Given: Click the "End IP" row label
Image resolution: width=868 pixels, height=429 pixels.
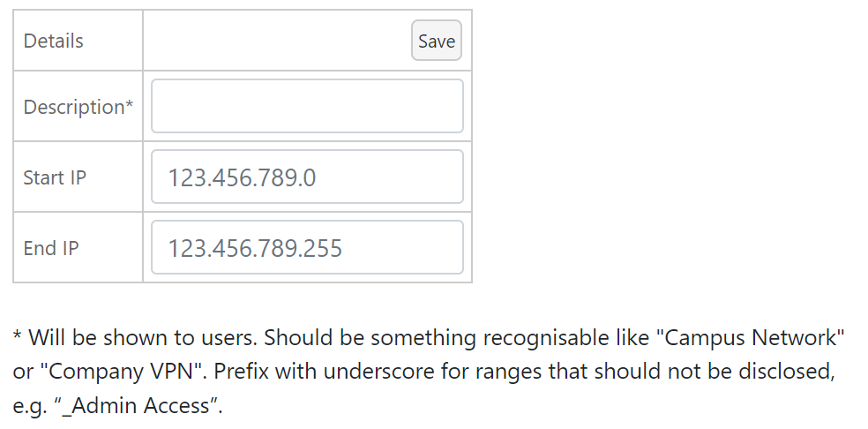Looking at the screenshot, I should [51, 248].
